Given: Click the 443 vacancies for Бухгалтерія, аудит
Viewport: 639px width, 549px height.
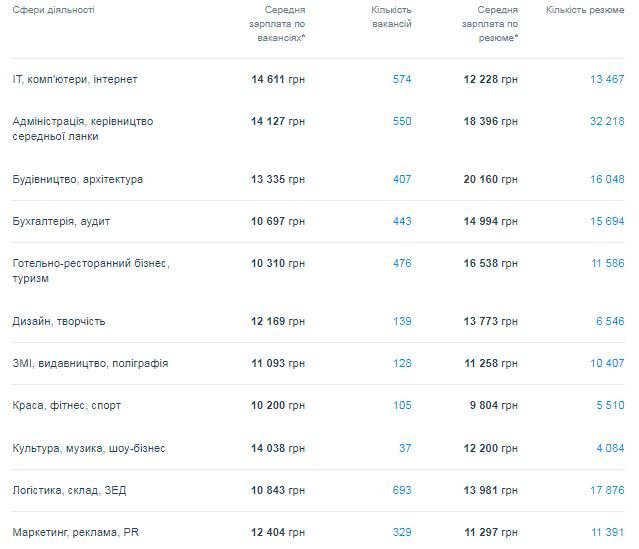Looking at the screenshot, I should (x=402, y=221).
